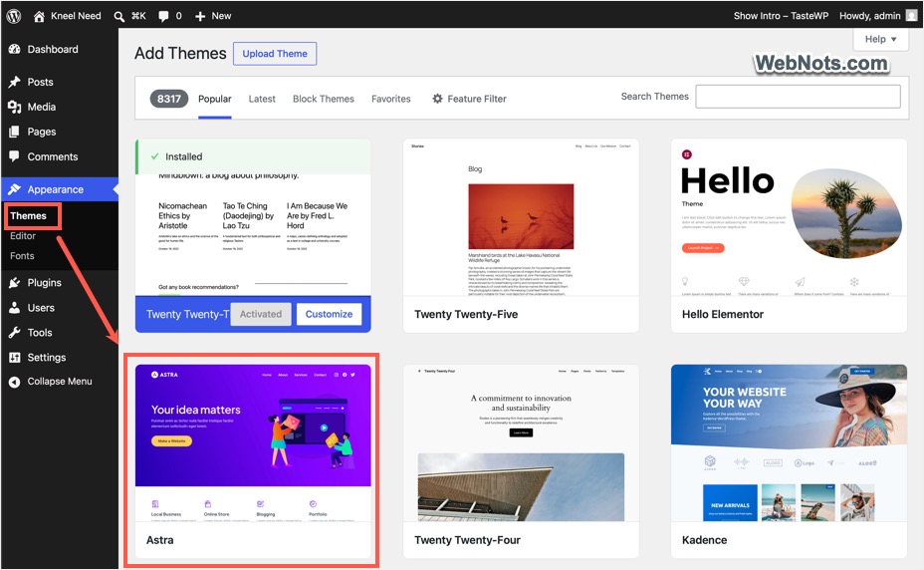Click the Astra theme name
This screenshot has width=924, height=570.
(x=159, y=540)
